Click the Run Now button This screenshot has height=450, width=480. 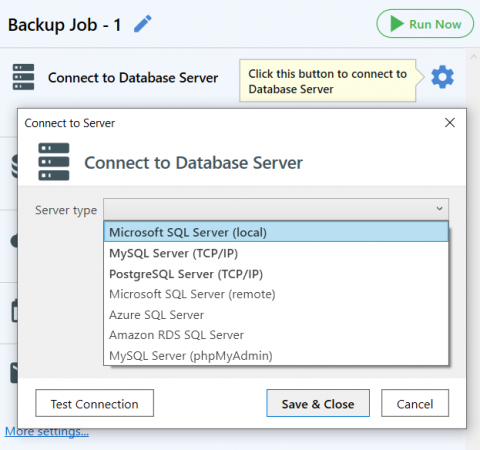tap(425, 24)
